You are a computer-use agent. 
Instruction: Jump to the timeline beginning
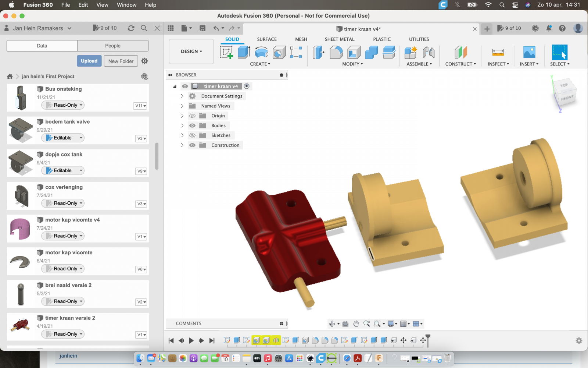point(171,340)
